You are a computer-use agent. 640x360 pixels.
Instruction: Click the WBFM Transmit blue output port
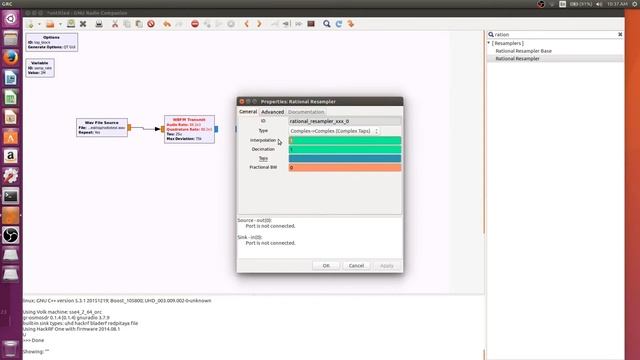pos(216,129)
